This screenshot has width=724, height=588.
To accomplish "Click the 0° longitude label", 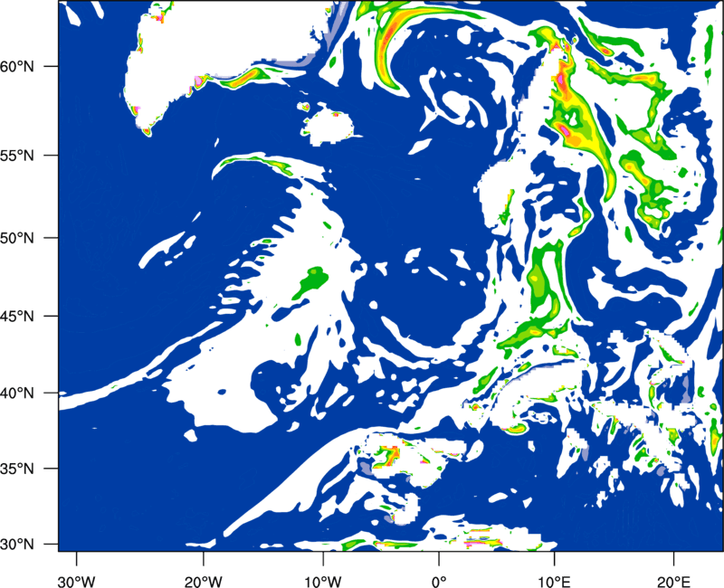I will coord(439,582).
